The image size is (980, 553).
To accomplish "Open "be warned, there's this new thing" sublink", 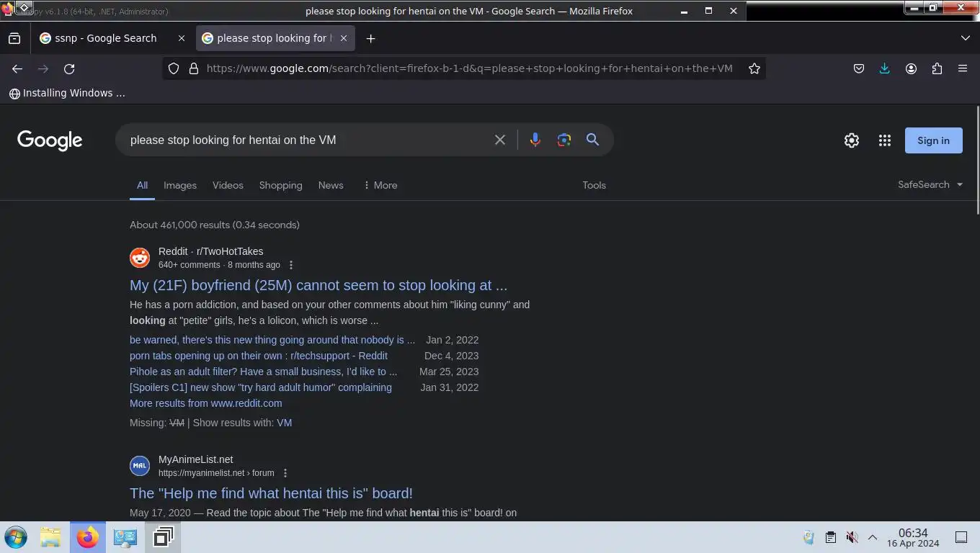I will click(272, 340).
